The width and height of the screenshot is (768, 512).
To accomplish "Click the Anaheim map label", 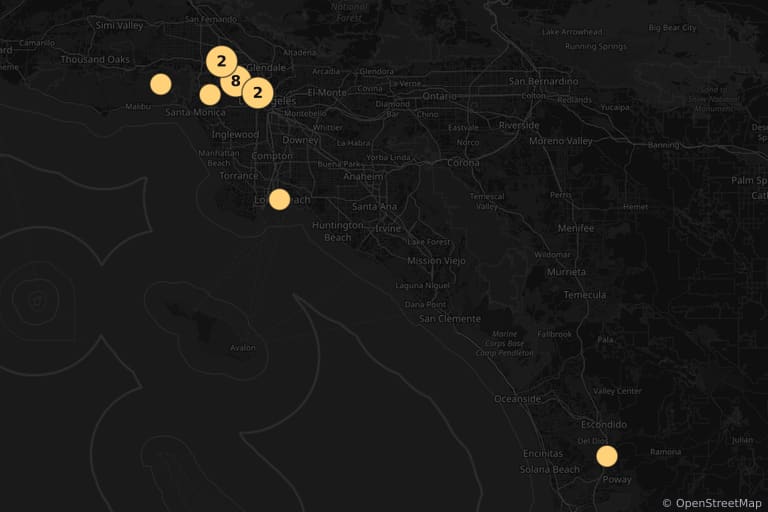I will coord(363,176).
